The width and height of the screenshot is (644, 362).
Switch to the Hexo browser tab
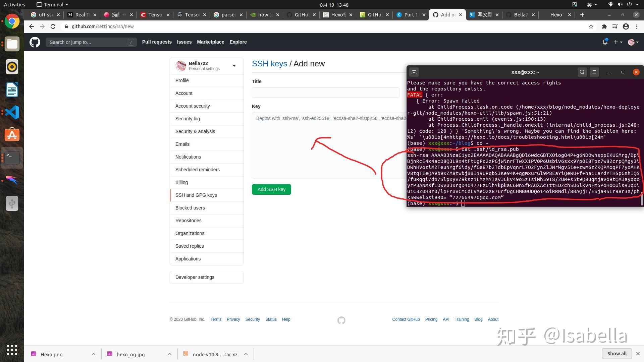556,15
